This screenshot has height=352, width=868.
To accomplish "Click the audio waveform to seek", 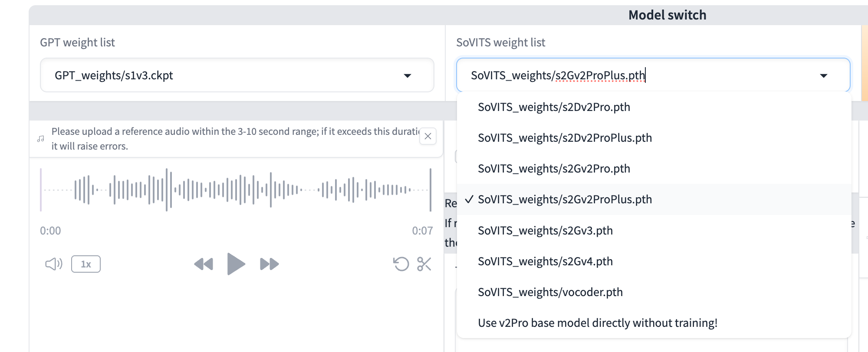I will click(236, 190).
